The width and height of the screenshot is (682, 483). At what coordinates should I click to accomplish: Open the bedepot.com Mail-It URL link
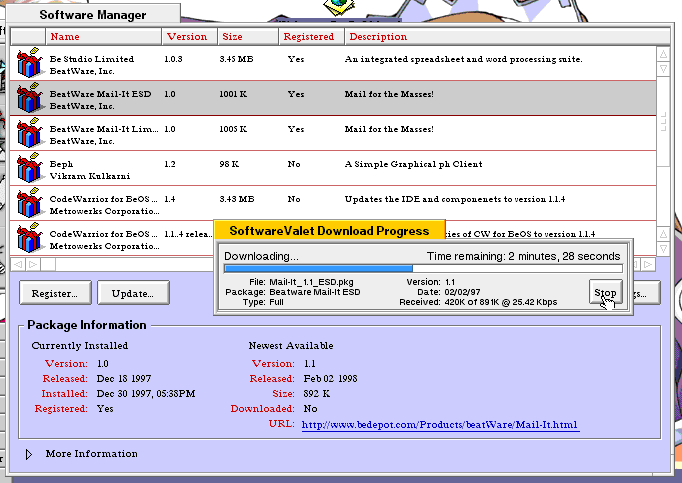[x=439, y=425]
